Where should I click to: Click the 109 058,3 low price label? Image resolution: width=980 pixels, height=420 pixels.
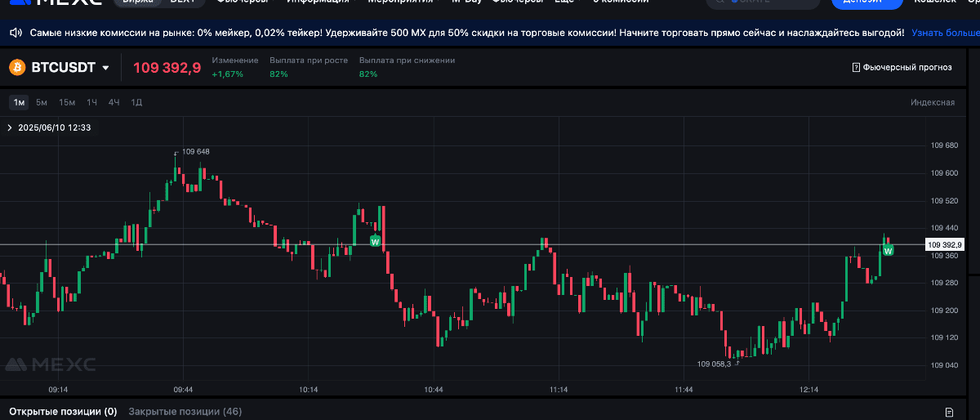click(x=714, y=364)
